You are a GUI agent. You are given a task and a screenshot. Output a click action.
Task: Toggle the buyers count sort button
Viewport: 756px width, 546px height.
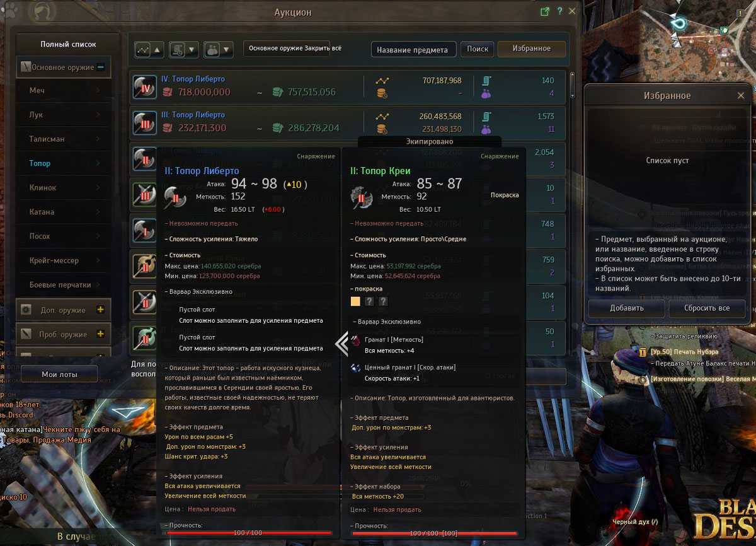tap(219, 49)
